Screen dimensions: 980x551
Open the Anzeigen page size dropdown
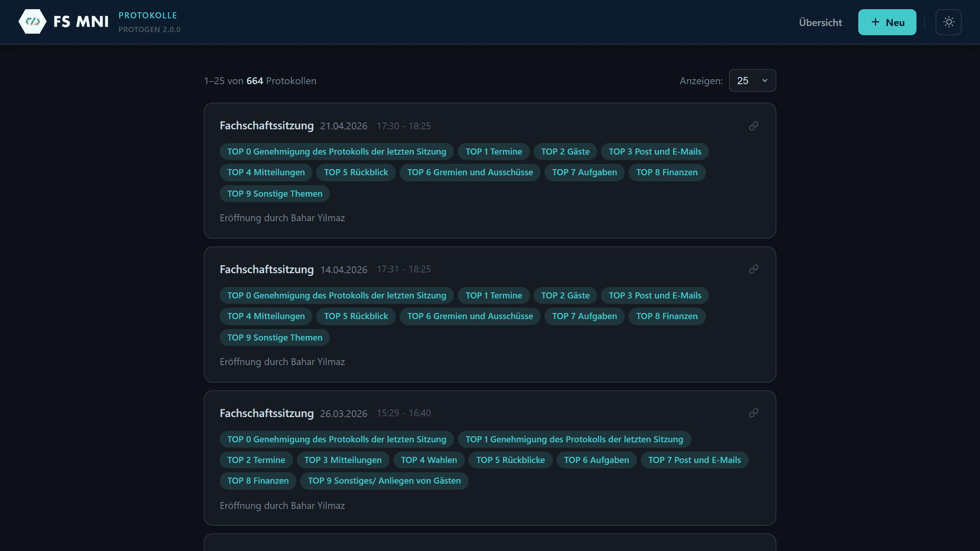pyautogui.click(x=752, y=80)
